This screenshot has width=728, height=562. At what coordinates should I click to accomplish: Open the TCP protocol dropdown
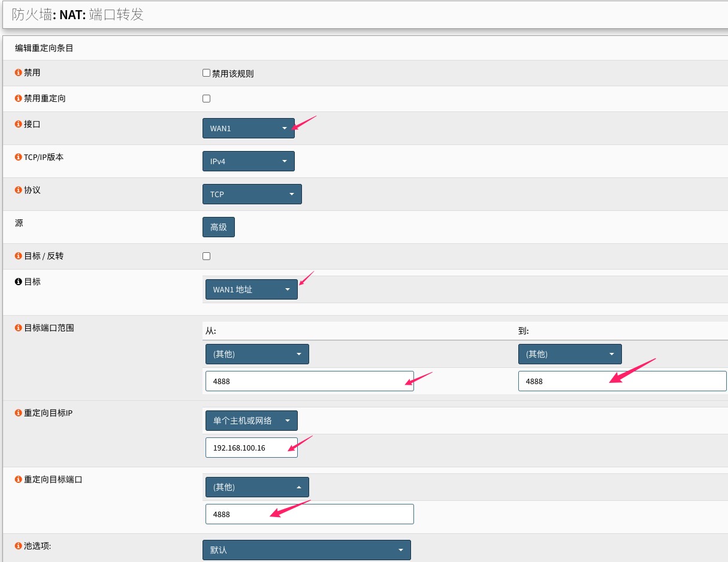tap(252, 194)
